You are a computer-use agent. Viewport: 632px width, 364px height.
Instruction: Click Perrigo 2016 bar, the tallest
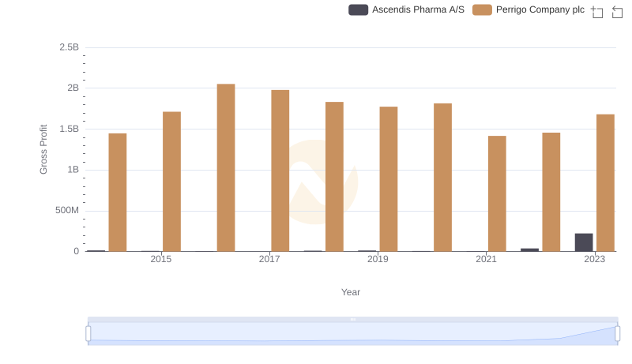[226, 167]
